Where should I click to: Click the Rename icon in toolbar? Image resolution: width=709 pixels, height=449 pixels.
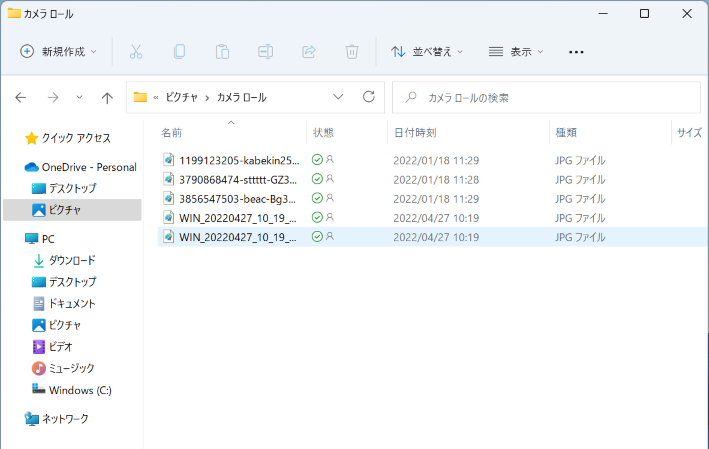[x=265, y=52]
